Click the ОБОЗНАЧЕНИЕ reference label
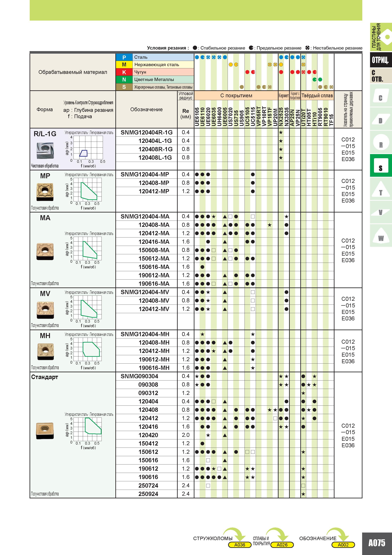 318,538
